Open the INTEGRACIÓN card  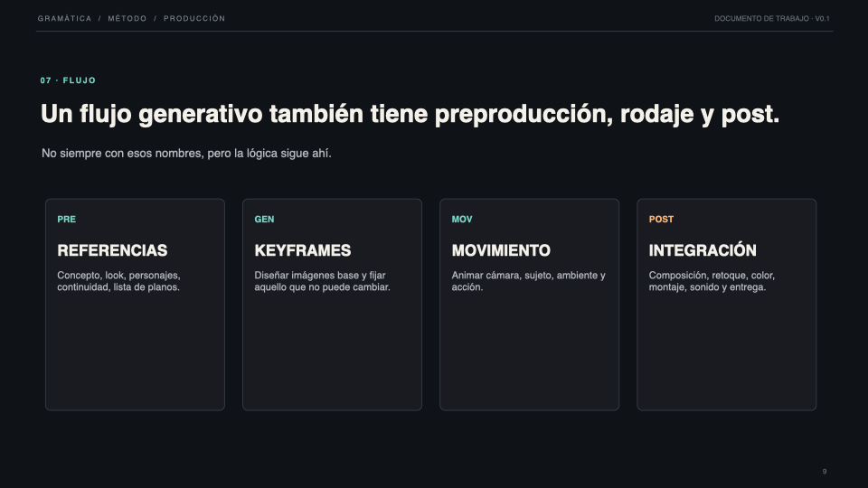(727, 305)
